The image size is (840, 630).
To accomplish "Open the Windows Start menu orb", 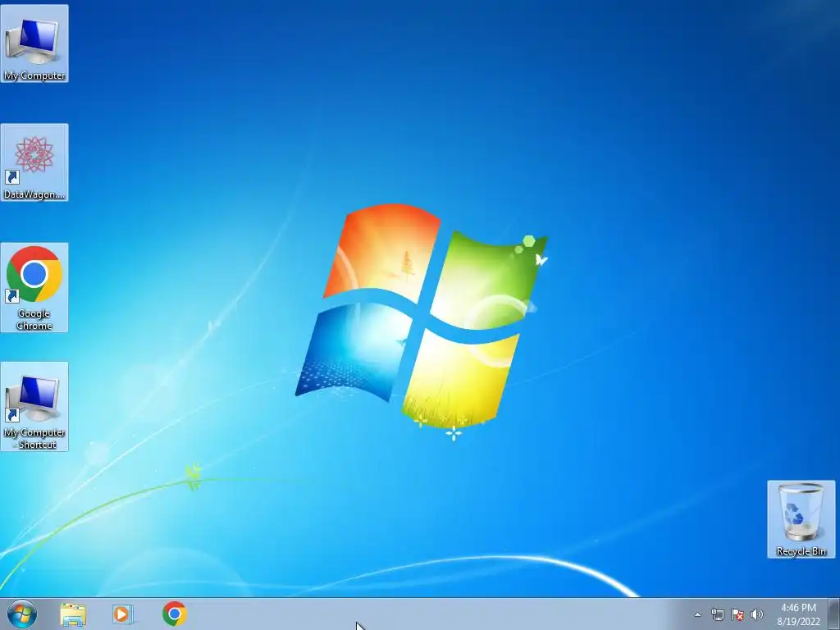I will pyautogui.click(x=22, y=614).
